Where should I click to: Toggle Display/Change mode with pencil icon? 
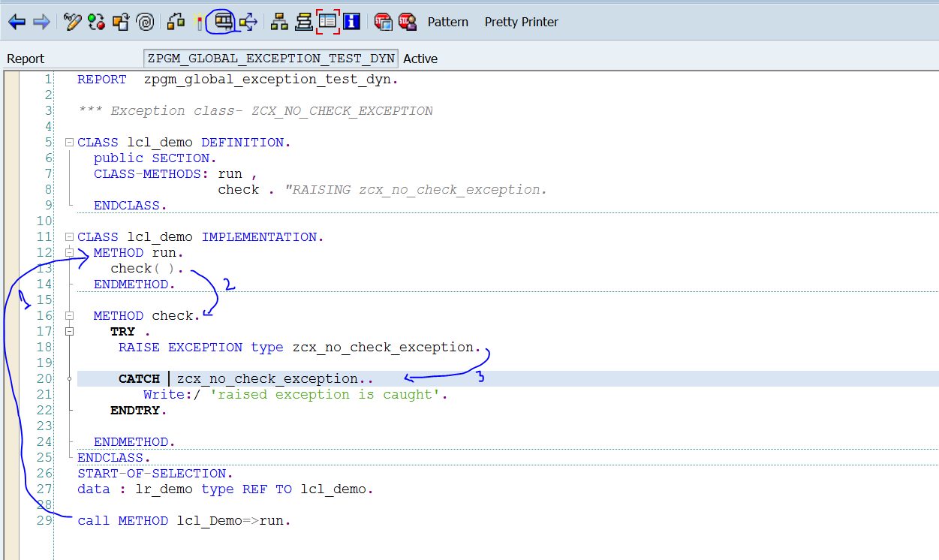click(71, 21)
